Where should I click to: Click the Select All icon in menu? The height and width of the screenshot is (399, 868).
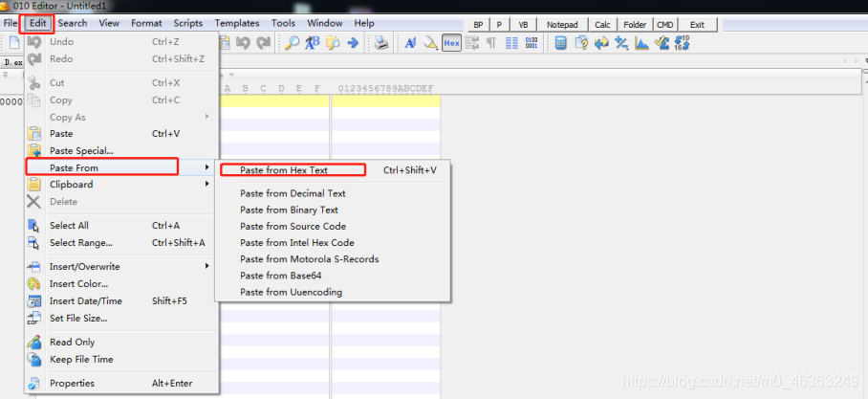[34, 226]
